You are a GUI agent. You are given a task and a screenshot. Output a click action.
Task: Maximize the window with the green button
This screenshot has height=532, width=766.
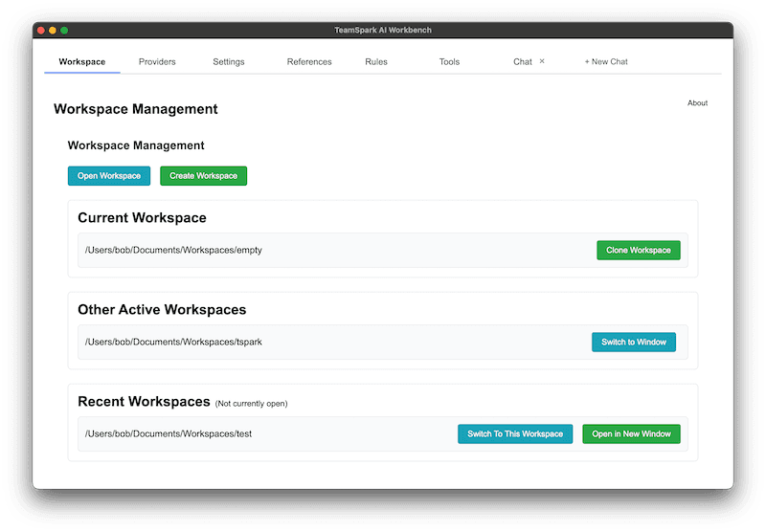tap(64, 31)
